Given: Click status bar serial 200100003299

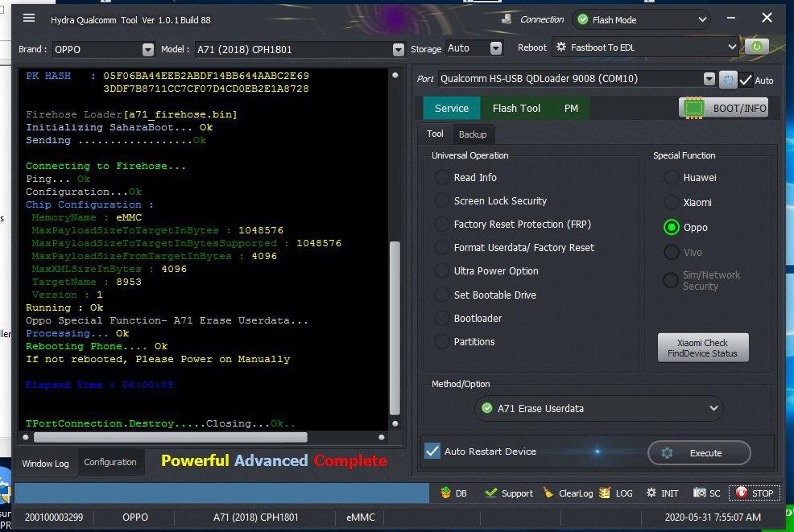Looking at the screenshot, I should (x=54, y=518).
